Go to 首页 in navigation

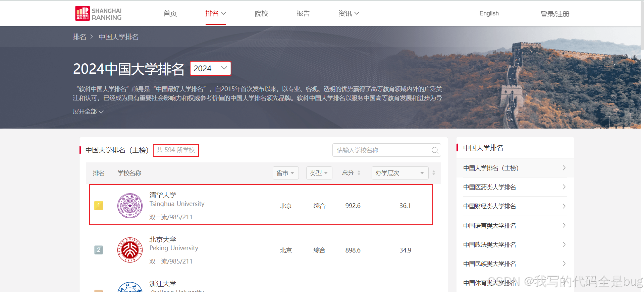tap(170, 13)
